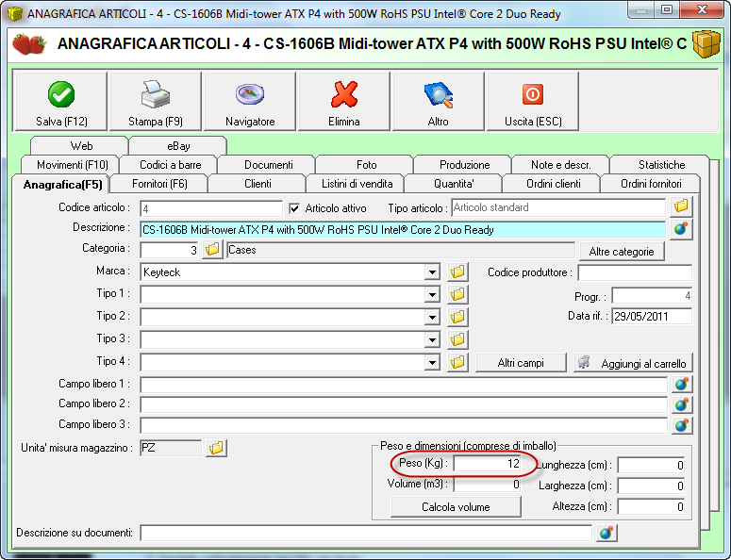Open the Quantita' tab
This screenshot has height=560, width=731.
(x=454, y=184)
